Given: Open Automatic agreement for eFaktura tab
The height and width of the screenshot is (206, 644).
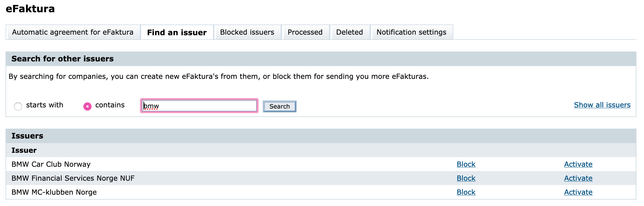Looking at the screenshot, I should click(73, 32).
